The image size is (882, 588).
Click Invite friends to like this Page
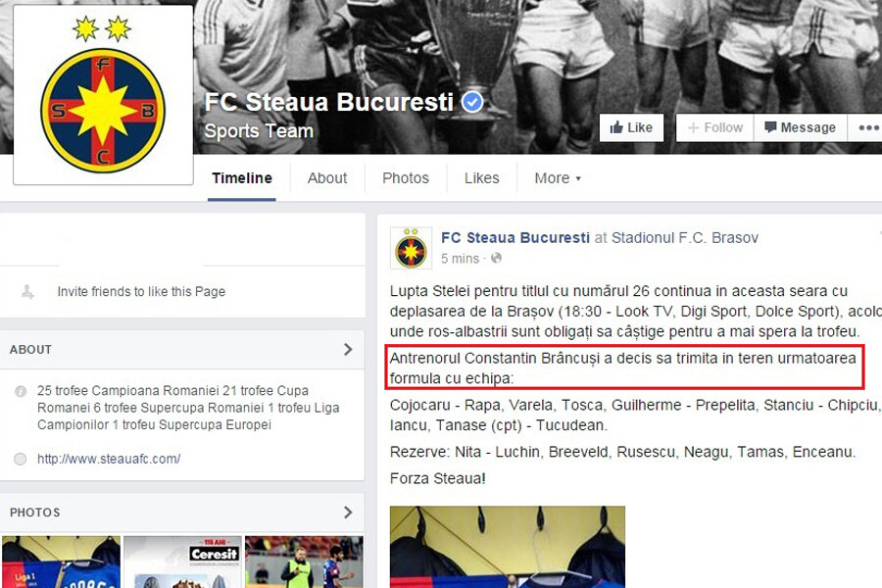tap(141, 291)
